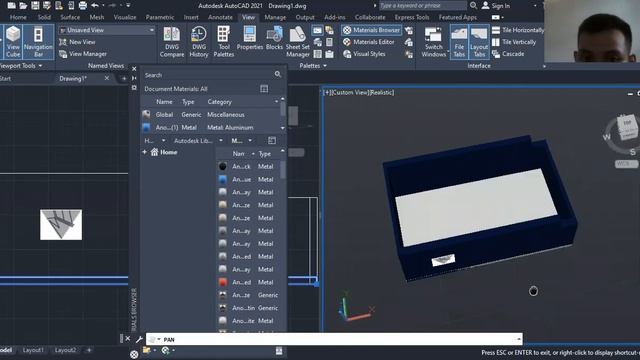Click the WCS coordinate system dropdown
This screenshot has height=360, width=640.
(x=626, y=164)
